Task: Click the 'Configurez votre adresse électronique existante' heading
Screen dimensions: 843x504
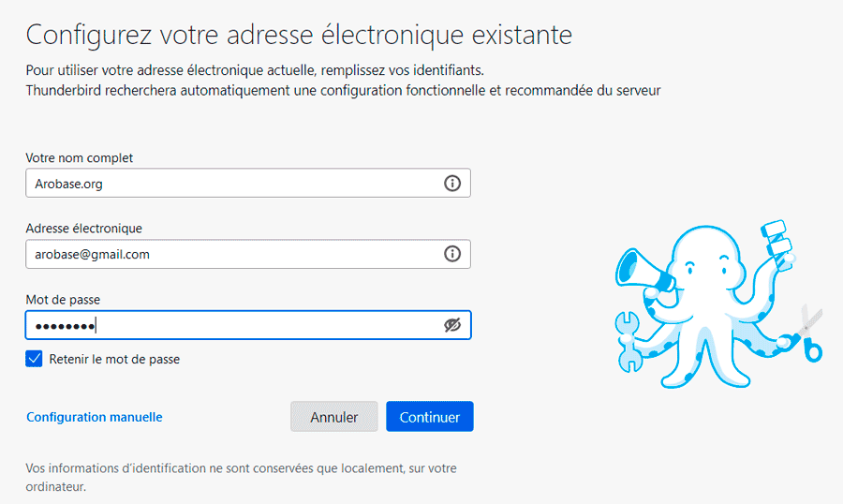Action: click(x=299, y=35)
